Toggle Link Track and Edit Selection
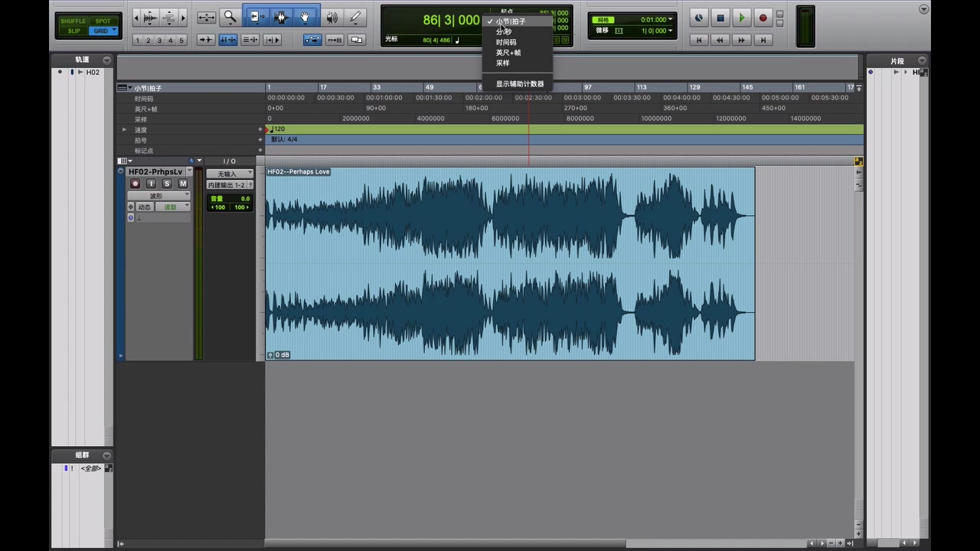Image resolution: width=980 pixels, height=551 pixels. pos(250,40)
